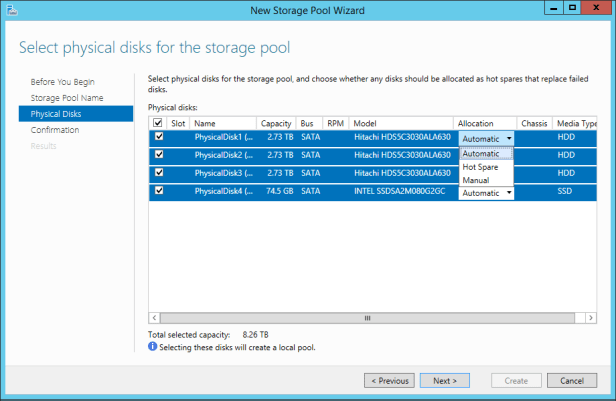616x401 pixels.
Task: Select Manual in the allocation list
Action: pyautogui.click(x=476, y=180)
